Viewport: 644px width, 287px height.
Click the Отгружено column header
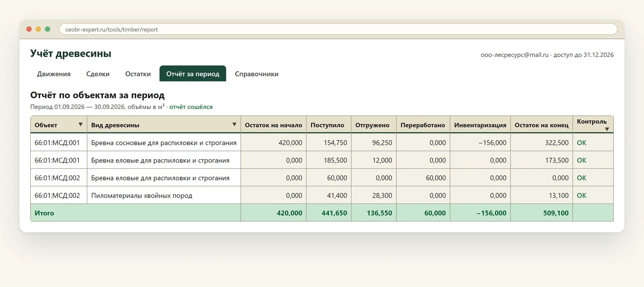tap(374, 125)
